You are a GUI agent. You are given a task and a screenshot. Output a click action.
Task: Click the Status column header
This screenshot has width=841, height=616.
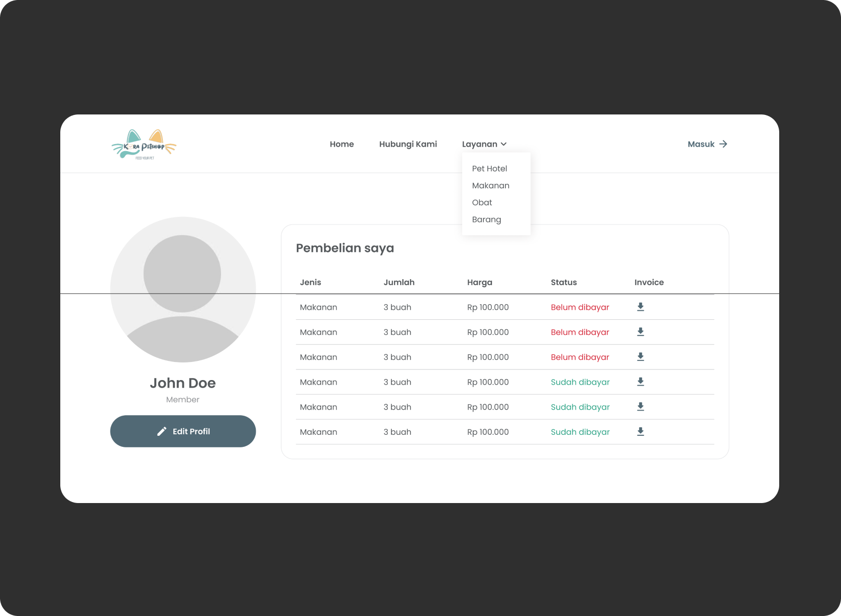tap(564, 282)
